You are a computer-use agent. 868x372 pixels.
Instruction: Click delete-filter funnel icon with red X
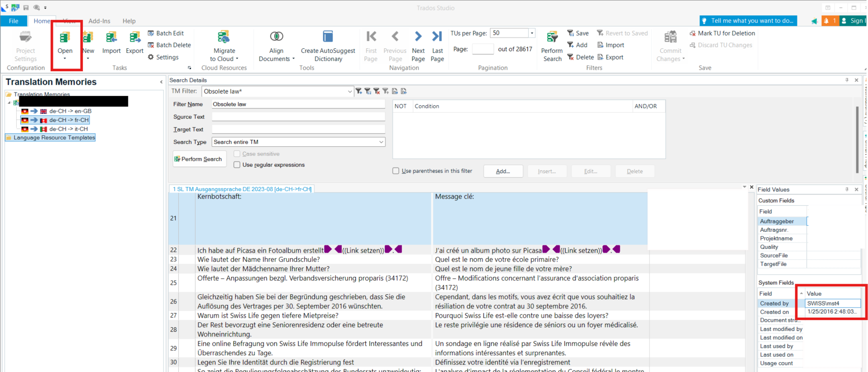pyautogui.click(x=377, y=91)
